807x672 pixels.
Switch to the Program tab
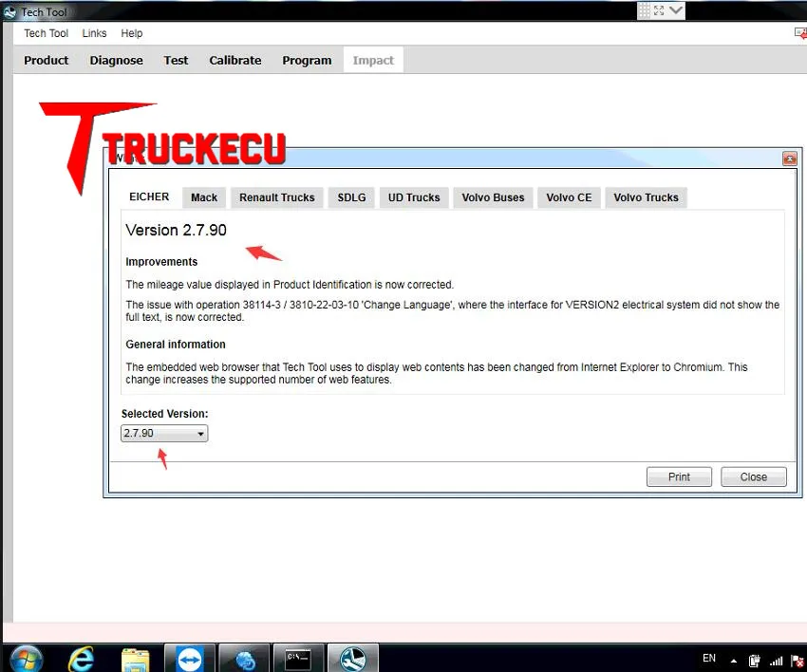pyautogui.click(x=307, y=60)
